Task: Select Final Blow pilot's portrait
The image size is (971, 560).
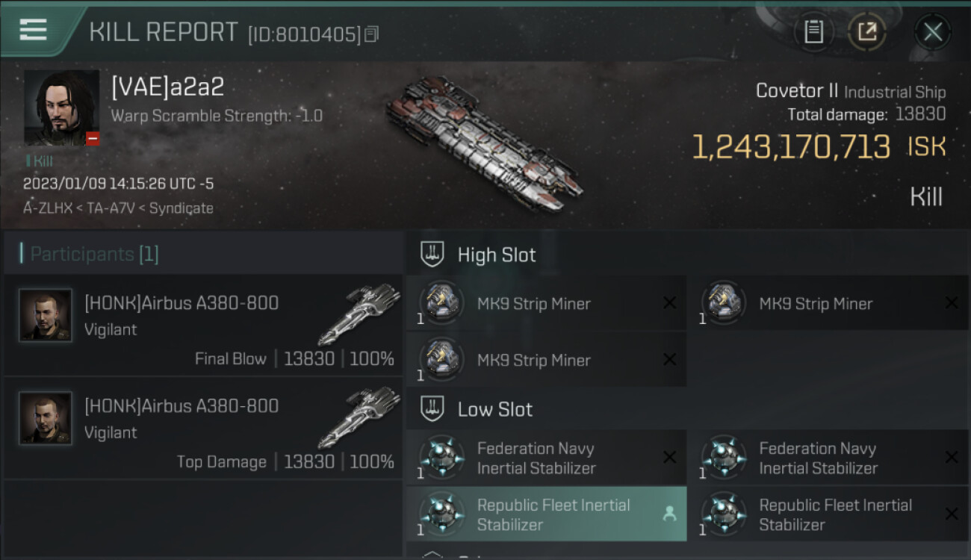Action: [x=46, y=315]
